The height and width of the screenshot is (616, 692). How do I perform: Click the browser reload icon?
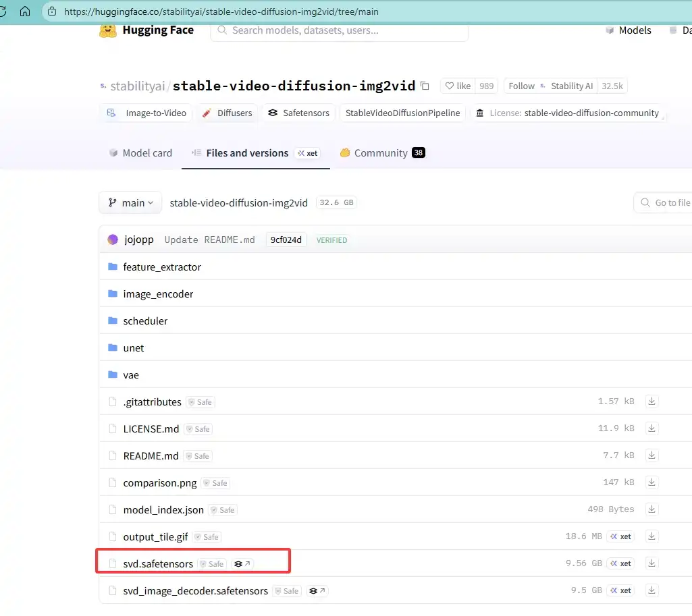tap(2, 11)
